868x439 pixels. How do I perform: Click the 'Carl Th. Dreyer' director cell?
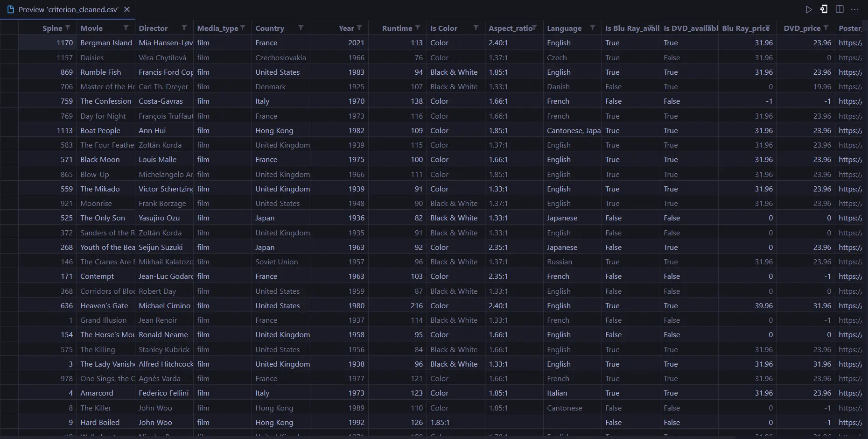click(x=164, y=86)
